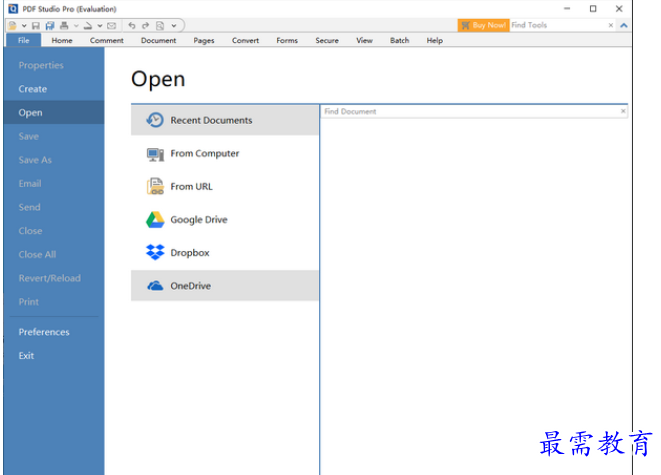Maximize the PDF Studio Pro window
This screenshot has width=661, height=475.
click(593, 8)
